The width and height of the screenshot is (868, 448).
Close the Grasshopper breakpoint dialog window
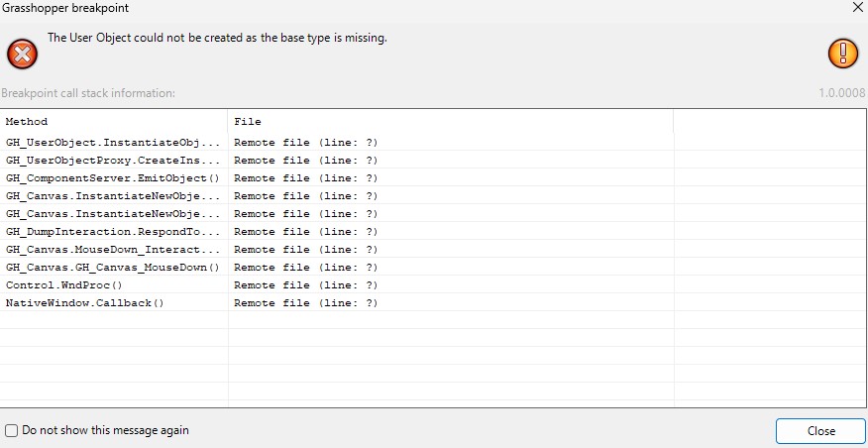click(857, 8)
